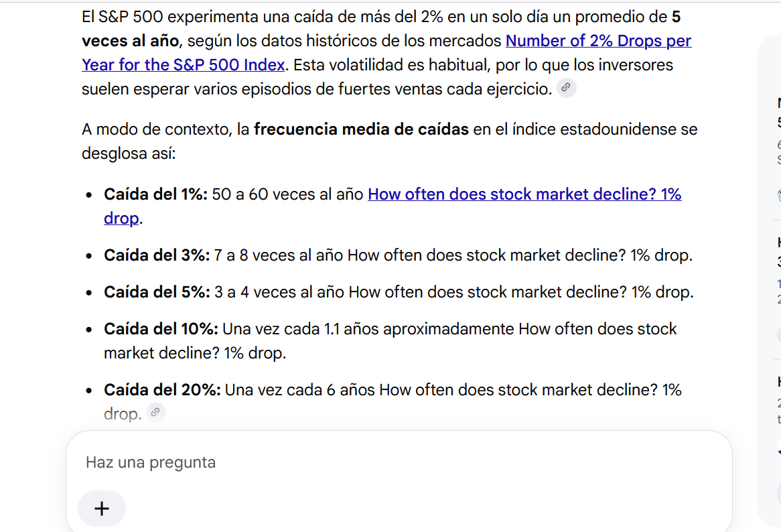
Task: Click the bold 'Caída del 5%:' label
Action: (x=157, y=292)
